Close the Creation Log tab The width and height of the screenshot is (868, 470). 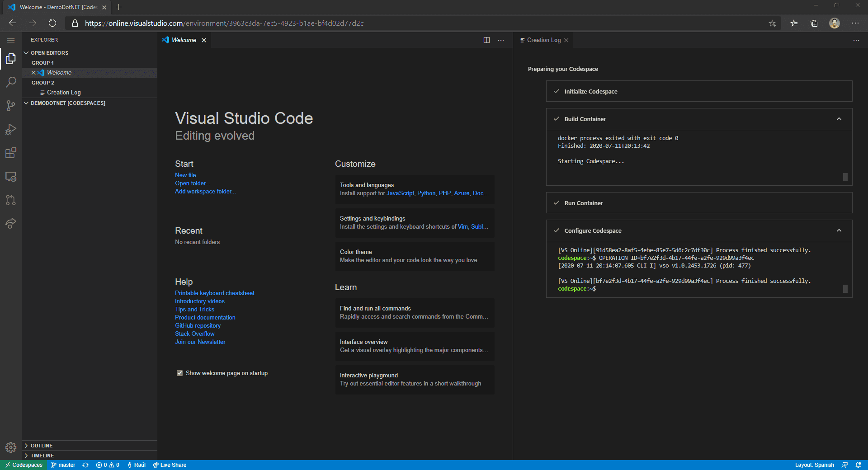566,40
